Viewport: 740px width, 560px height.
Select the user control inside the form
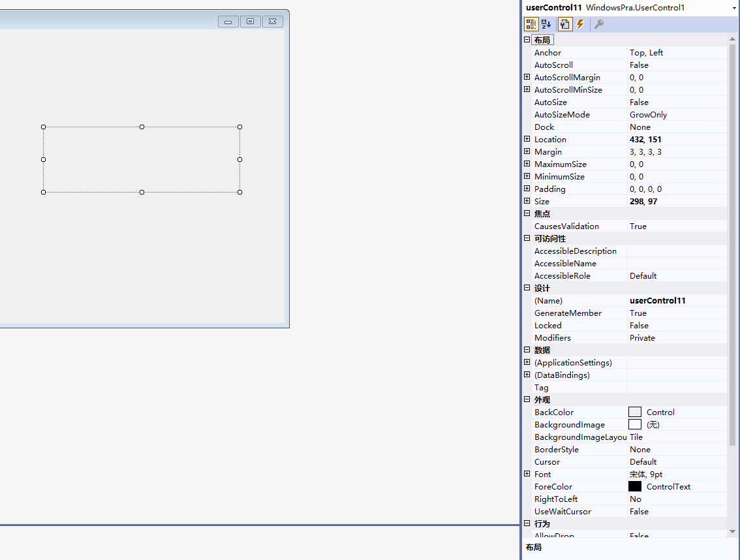tap(142, 160)
